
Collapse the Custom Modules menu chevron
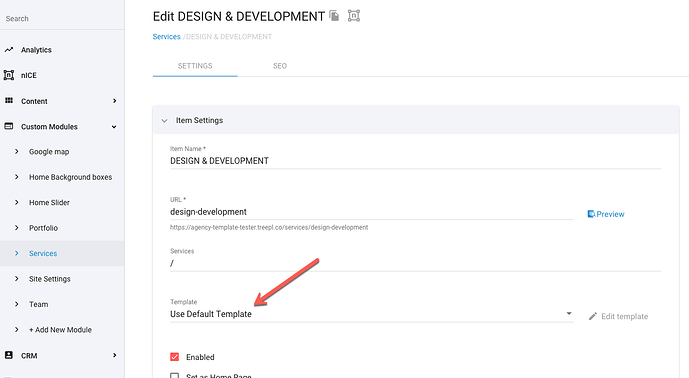click(114, 127)
